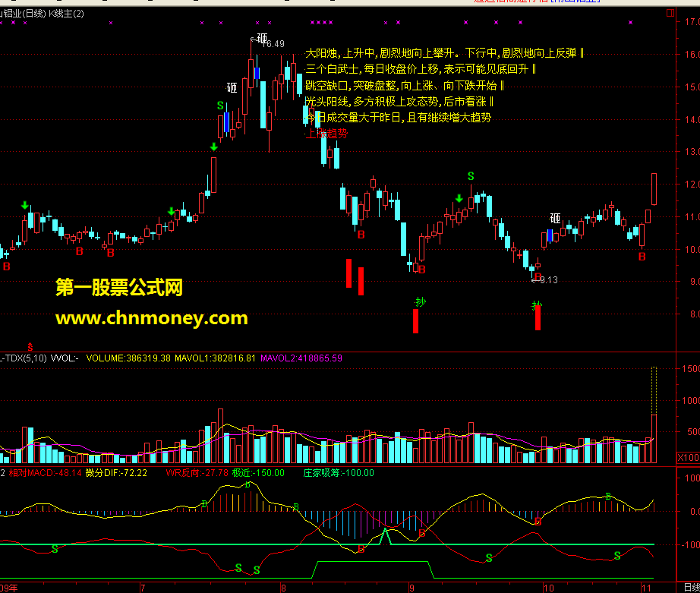Viewport: 700px width, 593px height.
Task: Click the last tall red candlestick at chart right
Action: [x=654, y=189]
